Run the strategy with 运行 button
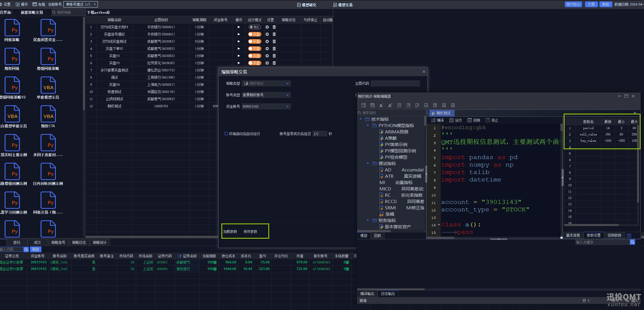The image size is (644, 310). pos(455,120)
